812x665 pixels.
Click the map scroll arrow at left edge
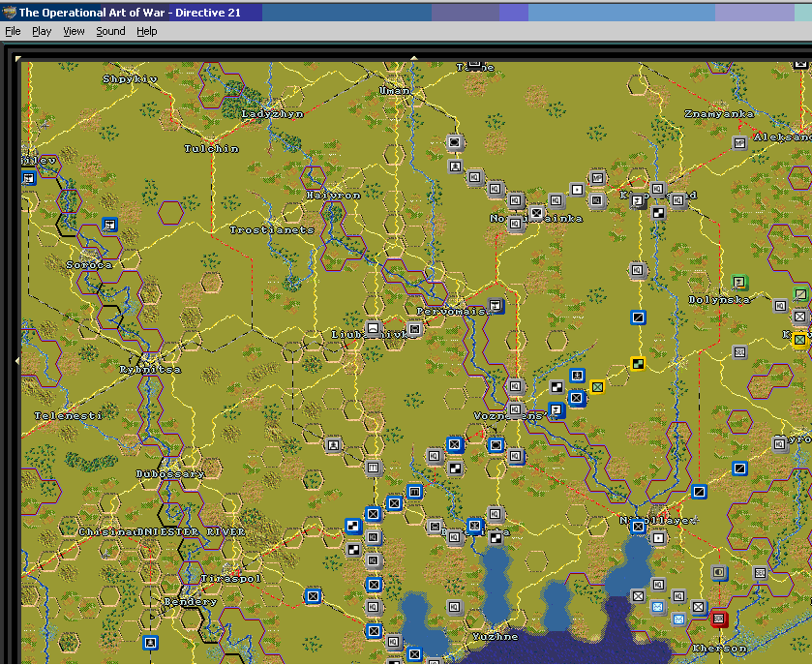17,360
